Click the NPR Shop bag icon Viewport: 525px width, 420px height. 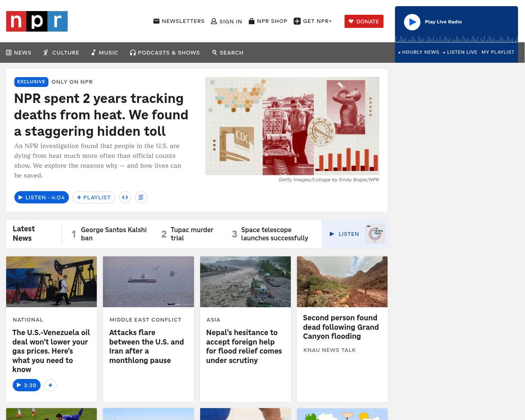(252, 21)
